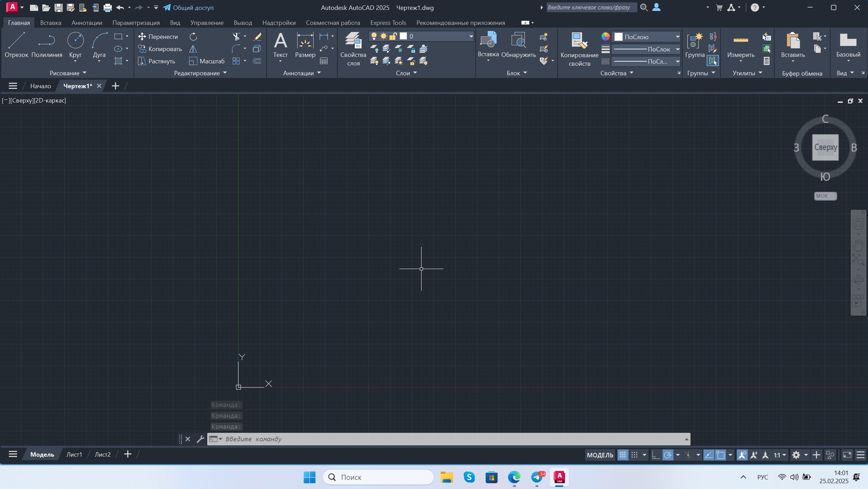Click the Растянуть stretch tool
868x489 pixels.
(156, 61)
